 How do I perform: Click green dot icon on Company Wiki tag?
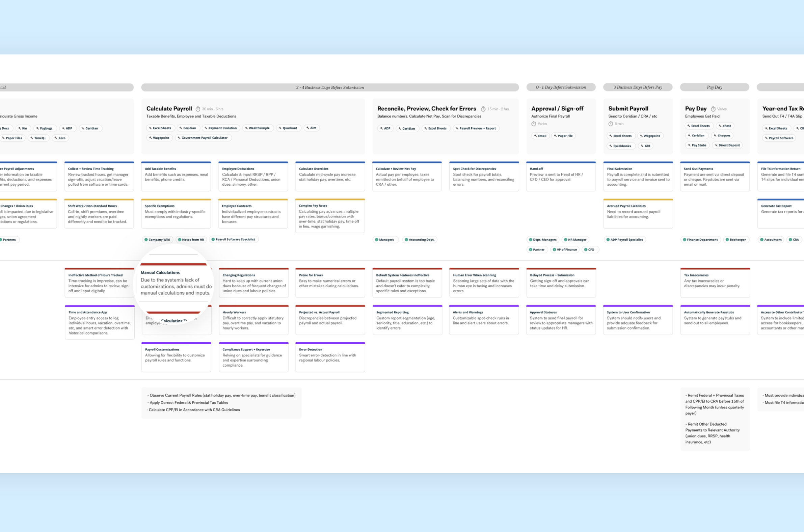(146, 240)
